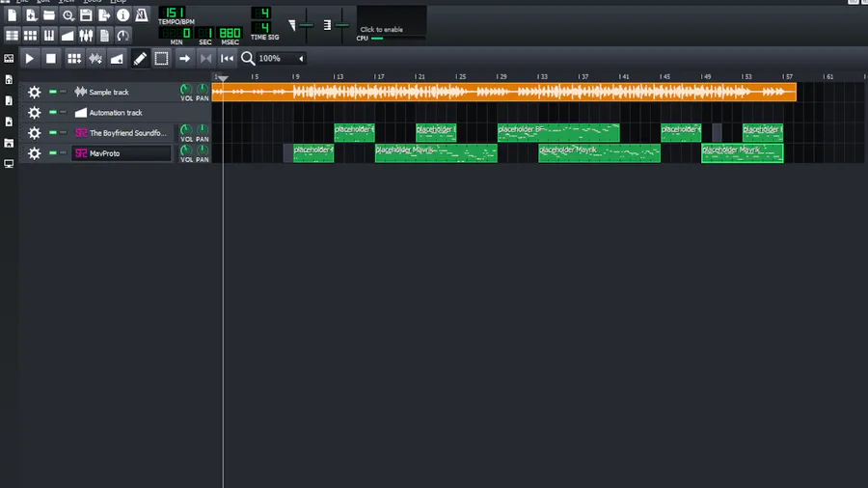This screenshot has height=488, width=868.
Task: Open The Boyfriend Soundfont gear menu
Action: tap(35, 133)
